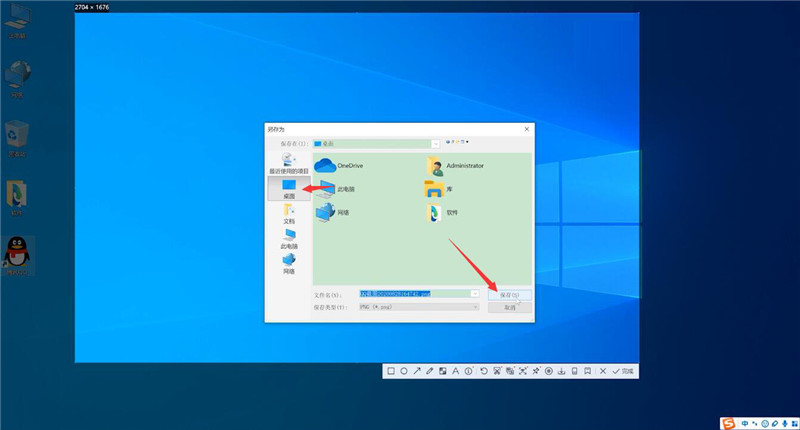Click the Sogou voice microphone icon
800x430 pixels.
[785, 424]
